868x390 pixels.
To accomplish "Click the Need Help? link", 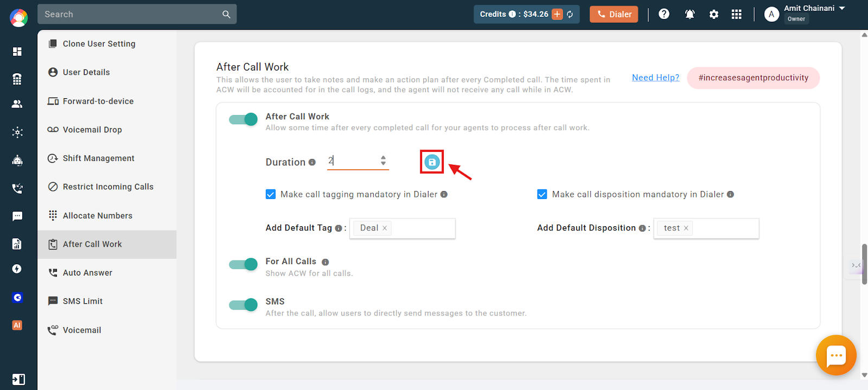I will [x=655, y=78].
